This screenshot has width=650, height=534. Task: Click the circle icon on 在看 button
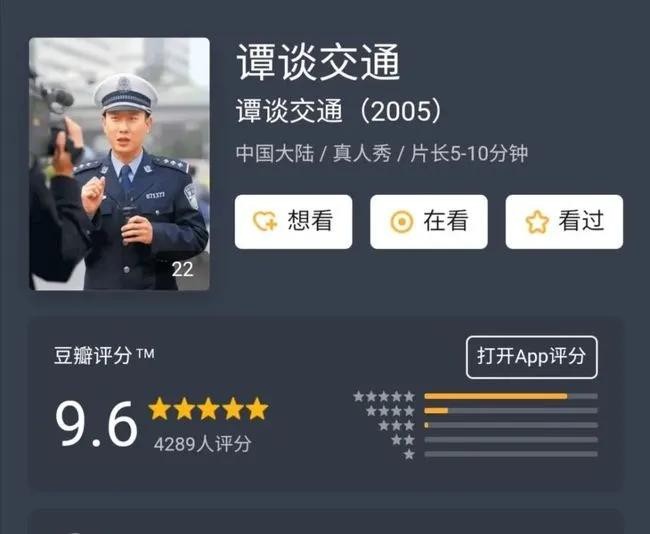click(x=402, y=222)
